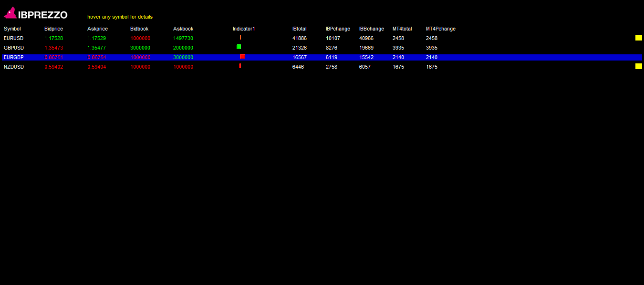Select the EURUSD symbol
The width and height of the screenshot is (644, 285).
pyautogui.click(x=13, y=38)
